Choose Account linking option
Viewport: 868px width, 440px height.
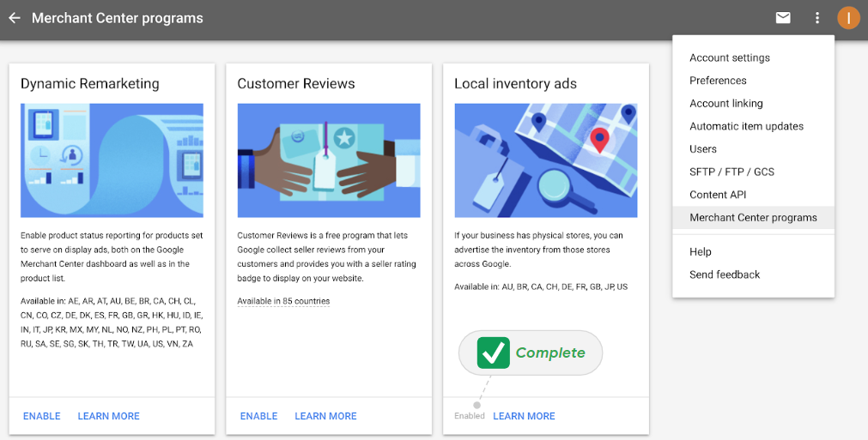[753, 104]
